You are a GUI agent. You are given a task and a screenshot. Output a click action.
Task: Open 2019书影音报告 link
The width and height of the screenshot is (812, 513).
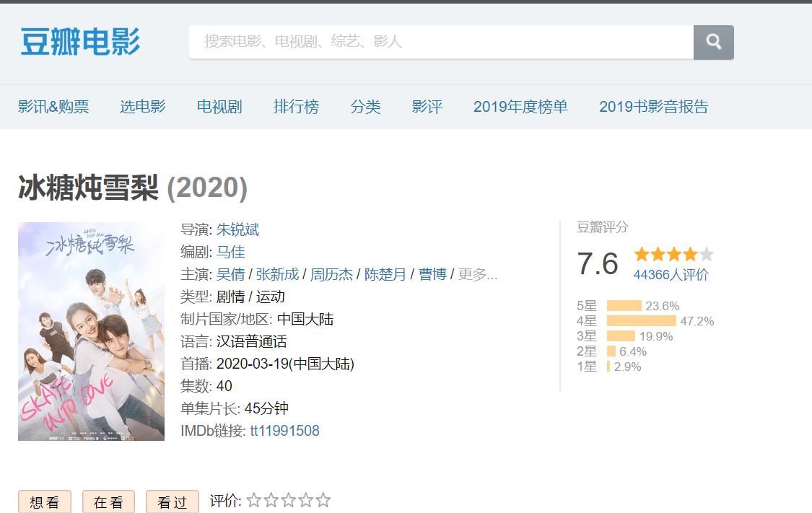(x=653, y=107)
